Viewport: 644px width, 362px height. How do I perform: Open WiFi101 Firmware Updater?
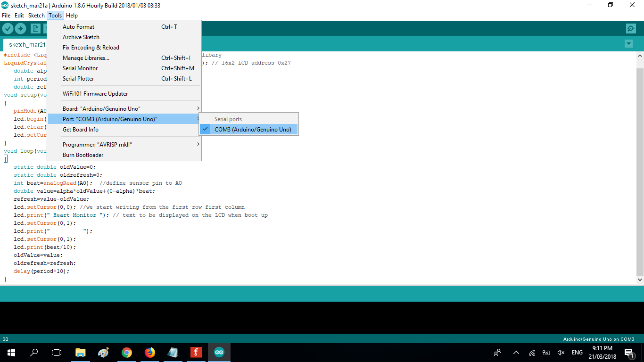(124, 94)
